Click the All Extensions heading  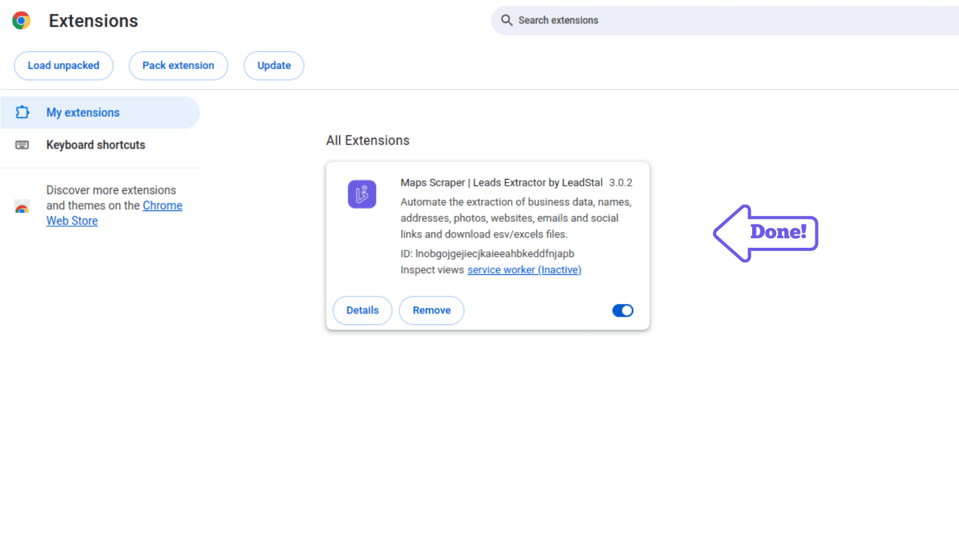coord(368,140)
